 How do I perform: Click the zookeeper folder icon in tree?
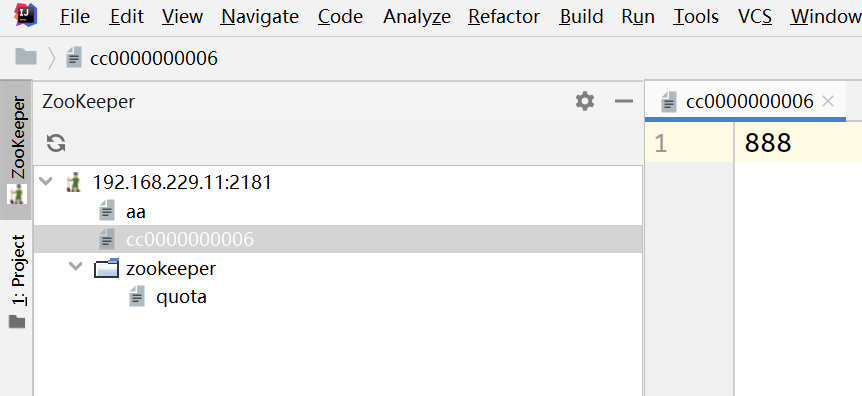(x=106, y=268)
